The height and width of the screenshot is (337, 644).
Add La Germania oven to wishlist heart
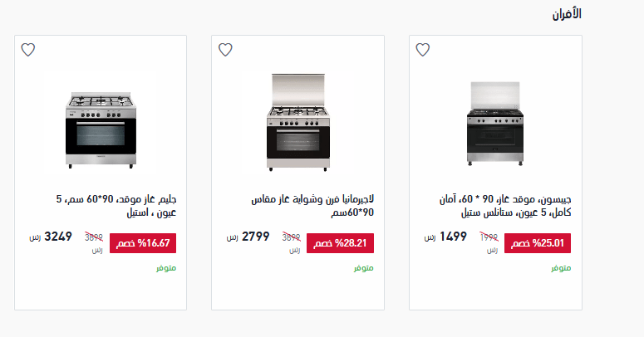[224, 50]
